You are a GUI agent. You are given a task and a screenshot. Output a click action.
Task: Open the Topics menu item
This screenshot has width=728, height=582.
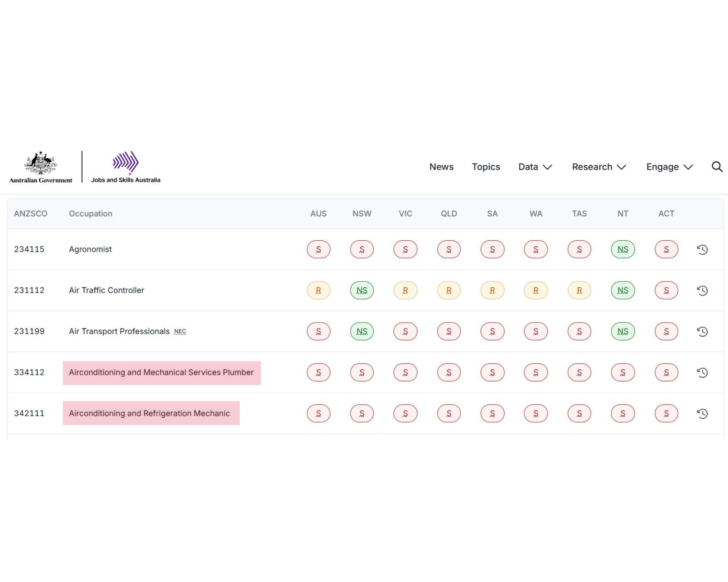[486, 167]
